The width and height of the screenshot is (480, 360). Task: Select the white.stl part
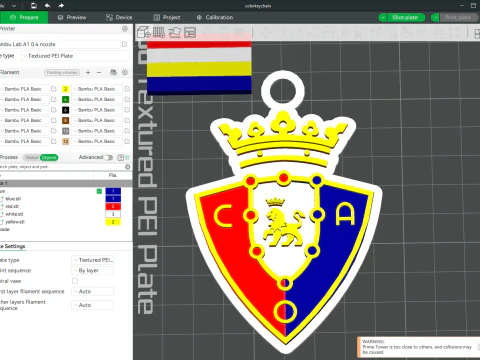pos(14,214)
